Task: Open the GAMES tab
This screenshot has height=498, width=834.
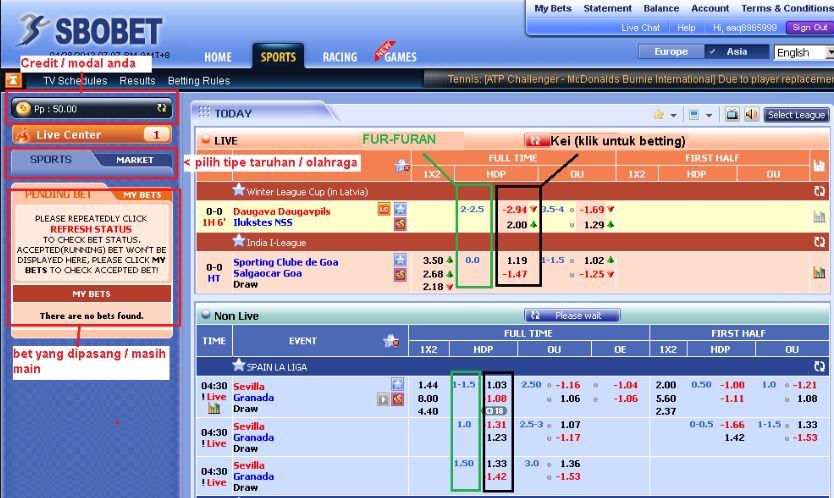Action: 400,57
